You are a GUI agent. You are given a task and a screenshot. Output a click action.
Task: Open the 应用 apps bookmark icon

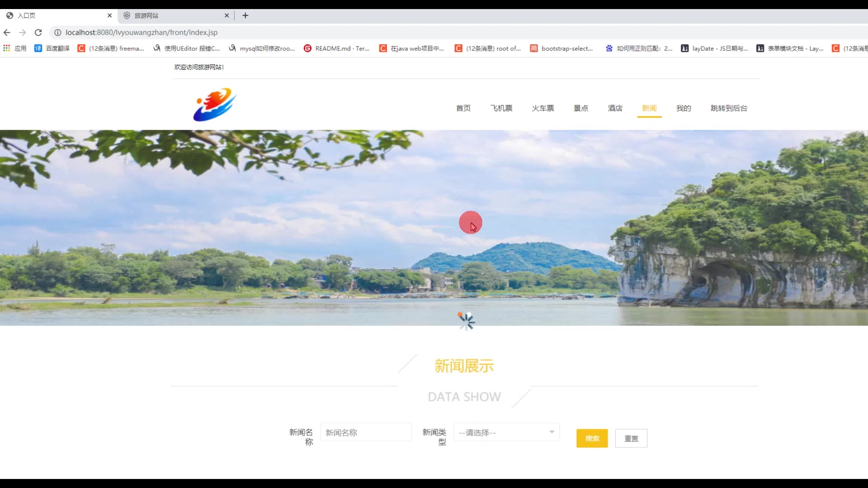coord(7,48)
